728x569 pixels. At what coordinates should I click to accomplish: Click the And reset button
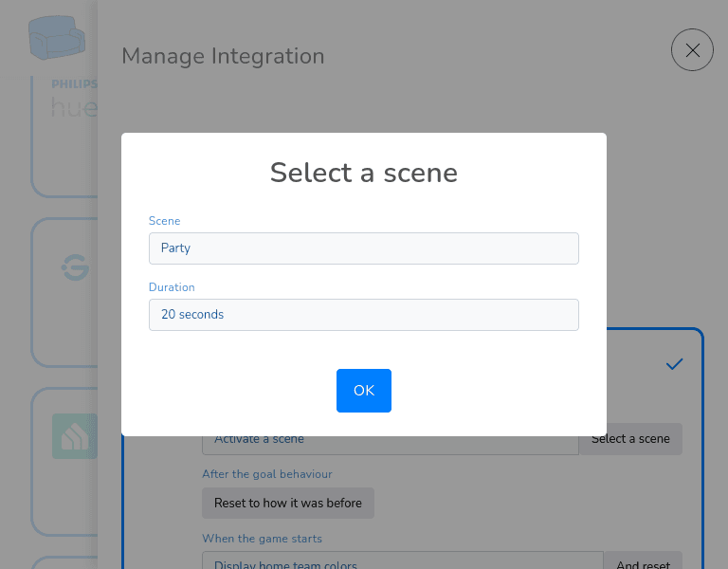643,561
